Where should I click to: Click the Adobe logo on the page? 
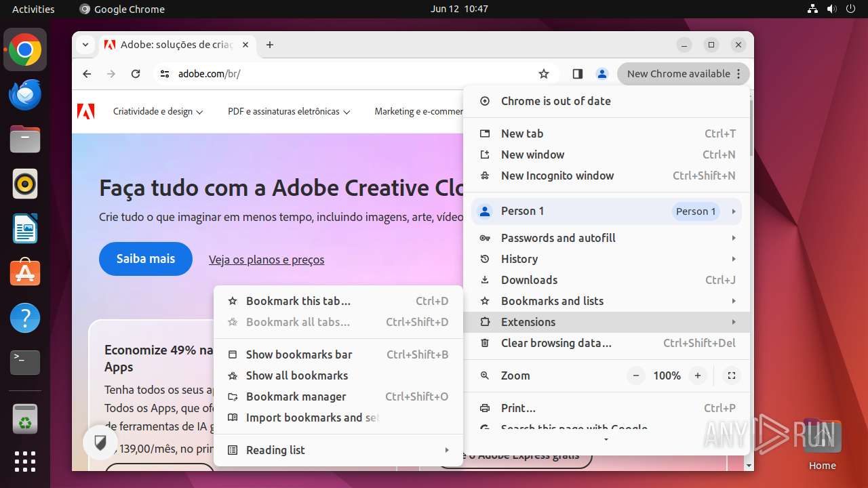point(86,112)
